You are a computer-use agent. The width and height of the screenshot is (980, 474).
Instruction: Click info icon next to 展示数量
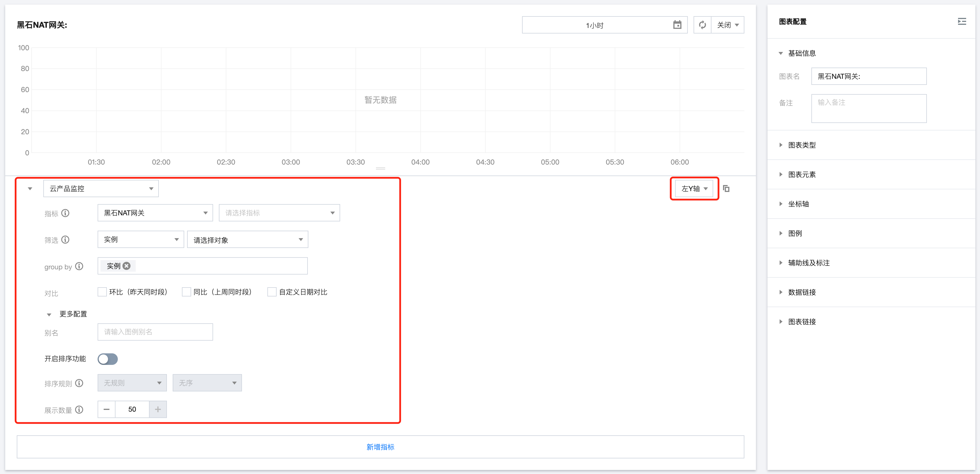click(79, 410)
